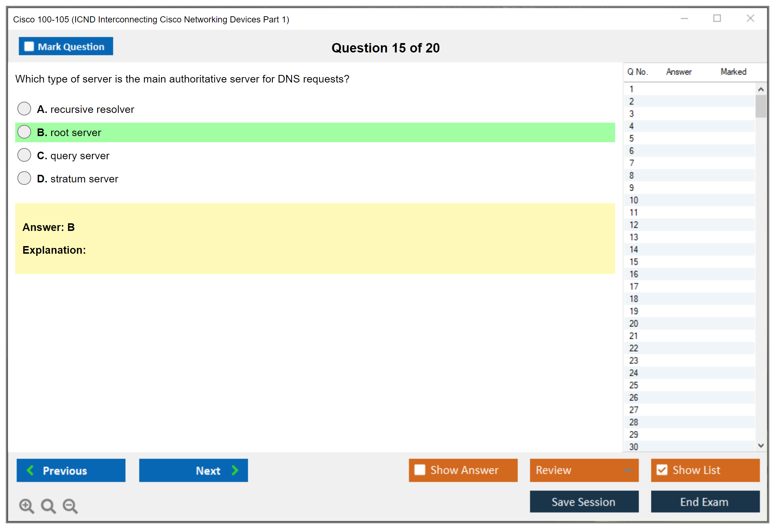Select option D stratum server
778x532 pixels.
tap(24, 178)
